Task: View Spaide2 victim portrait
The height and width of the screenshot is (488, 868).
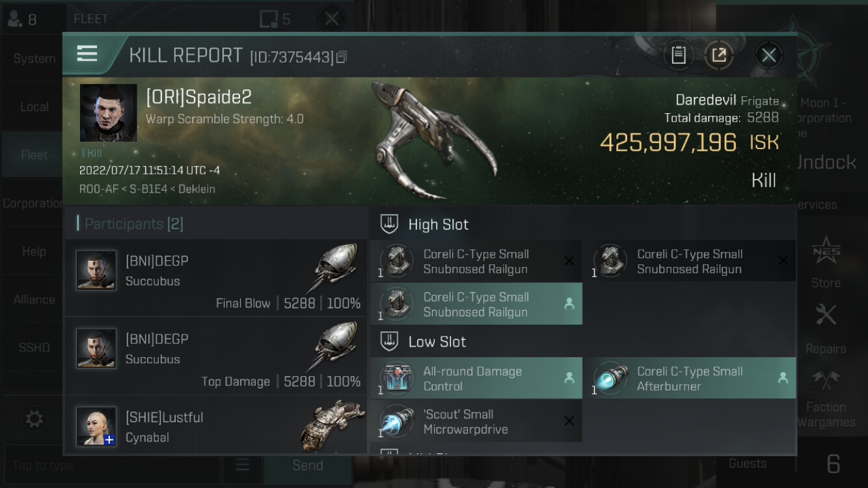Action: (x=108, y=113)
